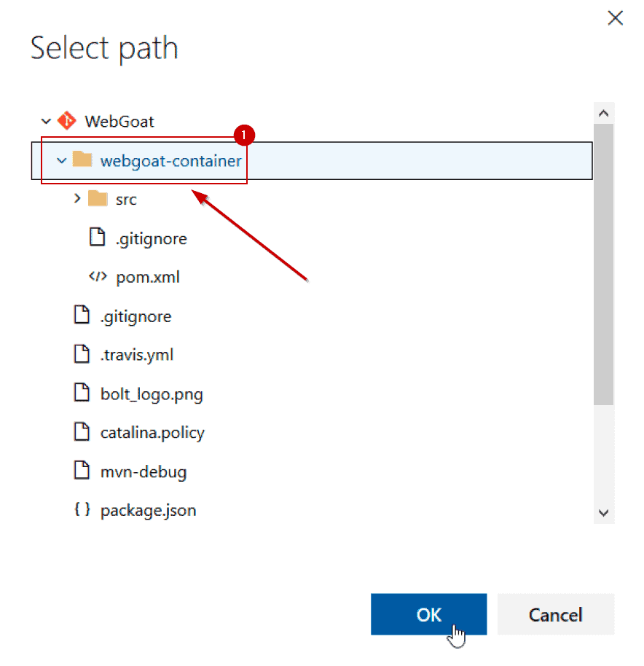Collapse the WebGoat repository root
The width and height of the screenshot is (644, 666).
[47, 121]
